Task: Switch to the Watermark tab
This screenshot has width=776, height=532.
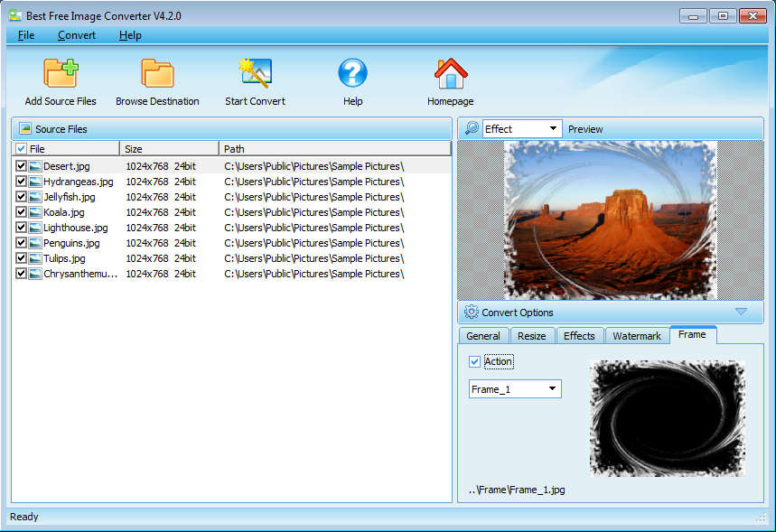Action: tap(637, 336)
